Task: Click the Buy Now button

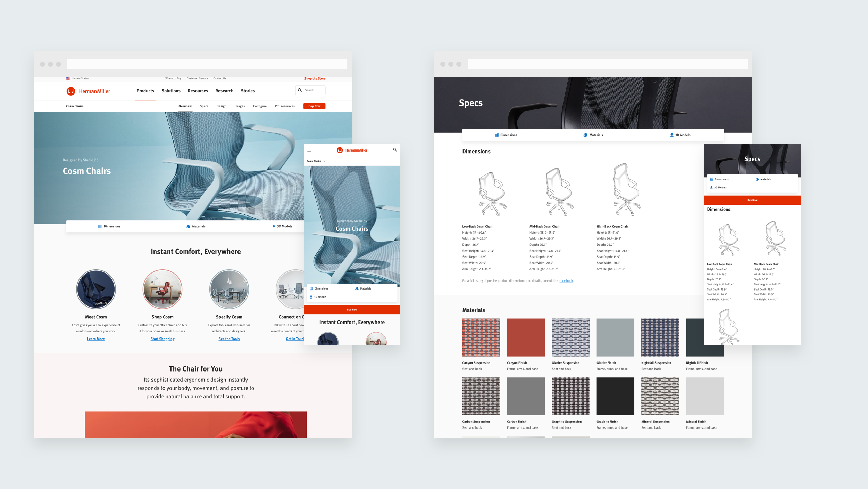Action: 314,106
